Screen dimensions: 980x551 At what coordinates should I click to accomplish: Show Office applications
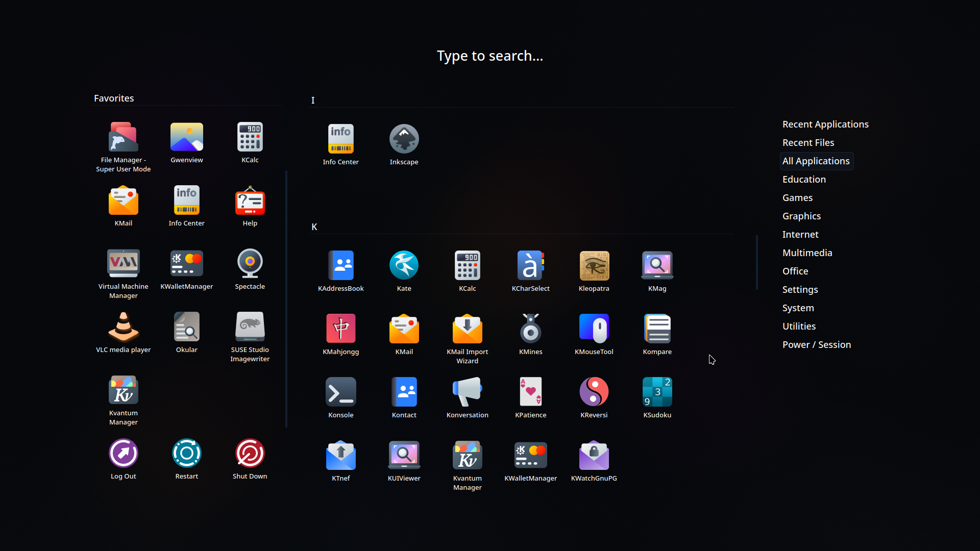point(795,271)
